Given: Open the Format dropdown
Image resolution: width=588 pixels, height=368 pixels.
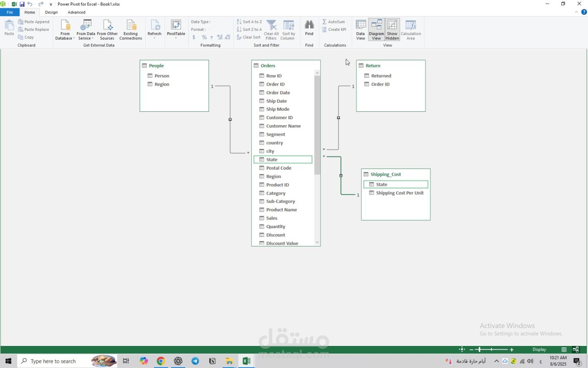Looking at the screenshot, I should click(x=200, y=29).
